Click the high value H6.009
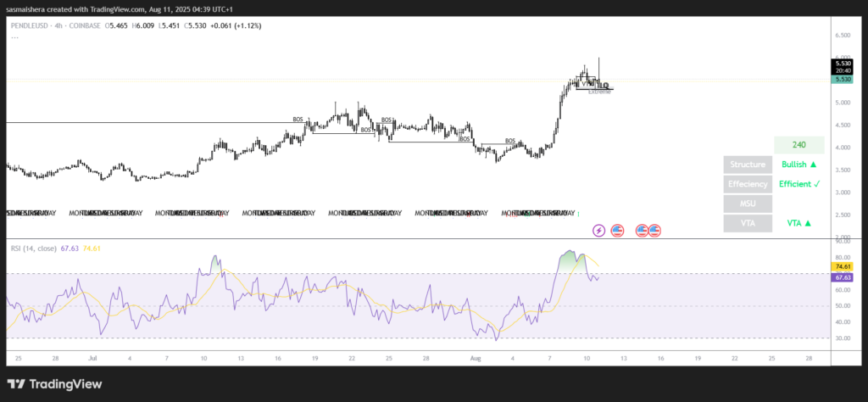Screen dimensions: 868x402 142,26
